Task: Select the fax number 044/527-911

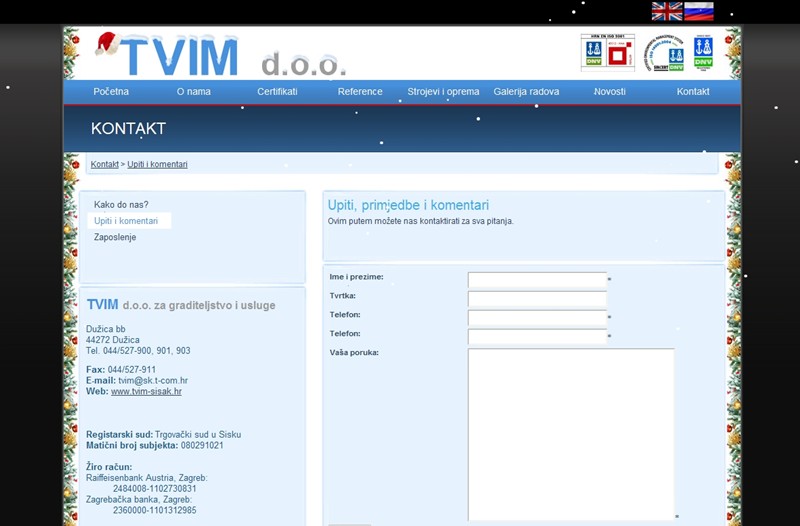Action: (132, 369)
